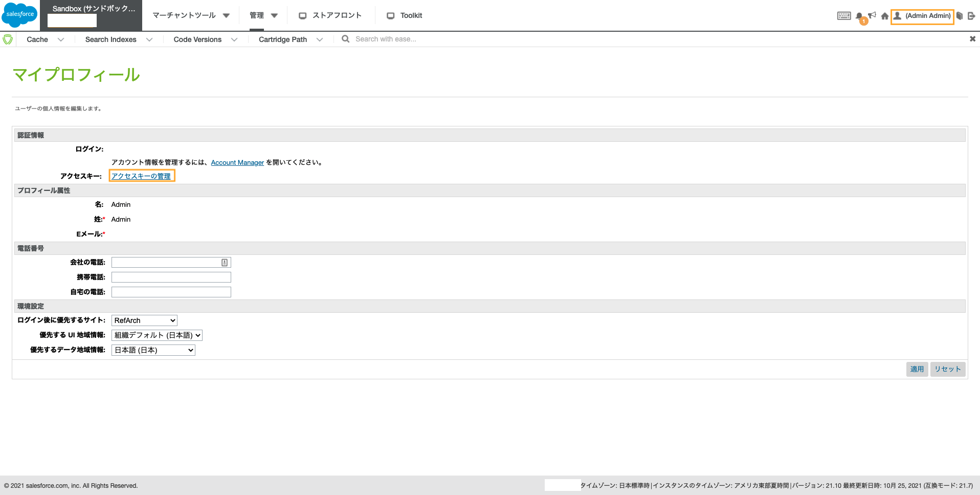Open the 管理 menu
Viewport: 980px width, 495px height.
(x=263, y=15)
